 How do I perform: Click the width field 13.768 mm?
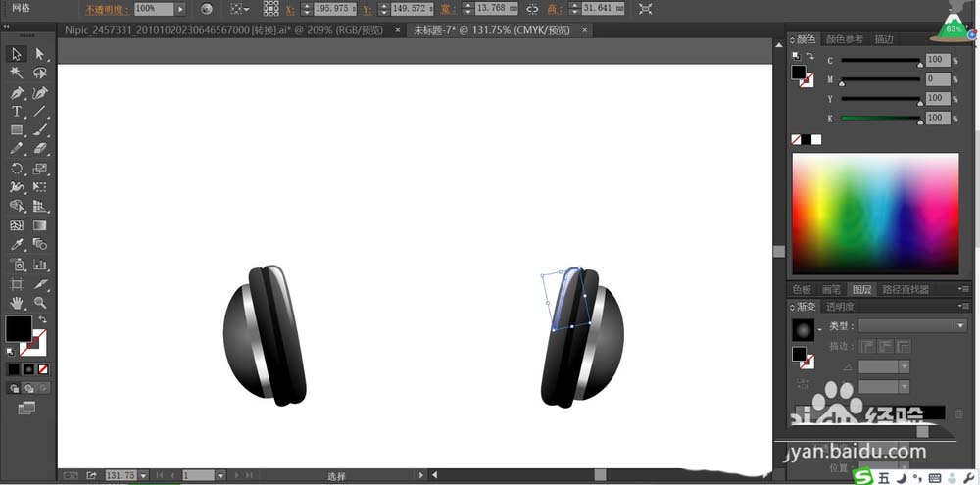click(x=497, y=9)
